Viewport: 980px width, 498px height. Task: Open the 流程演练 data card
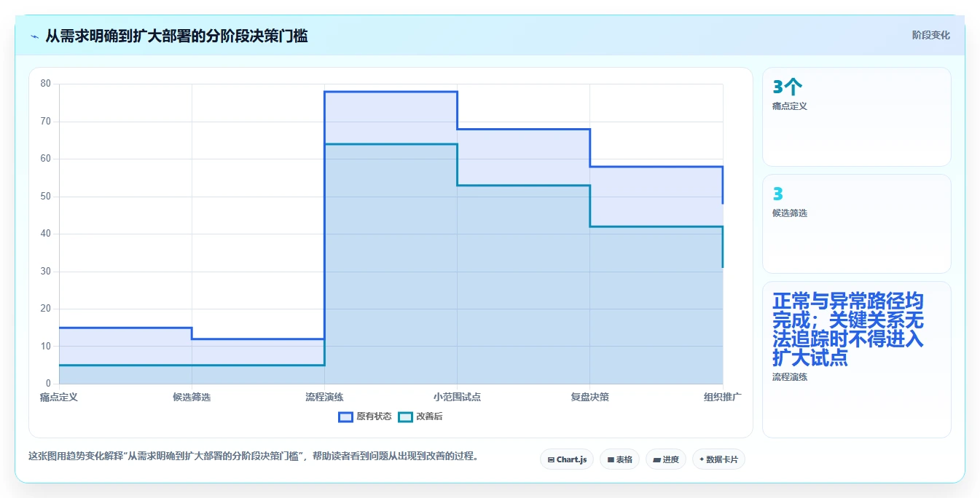[857, 360]
